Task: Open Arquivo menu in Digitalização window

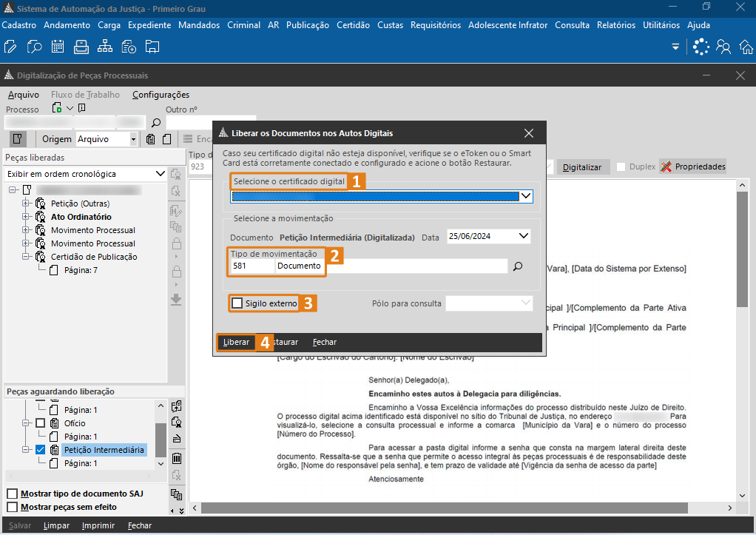Action: click(x=24, y=95)
